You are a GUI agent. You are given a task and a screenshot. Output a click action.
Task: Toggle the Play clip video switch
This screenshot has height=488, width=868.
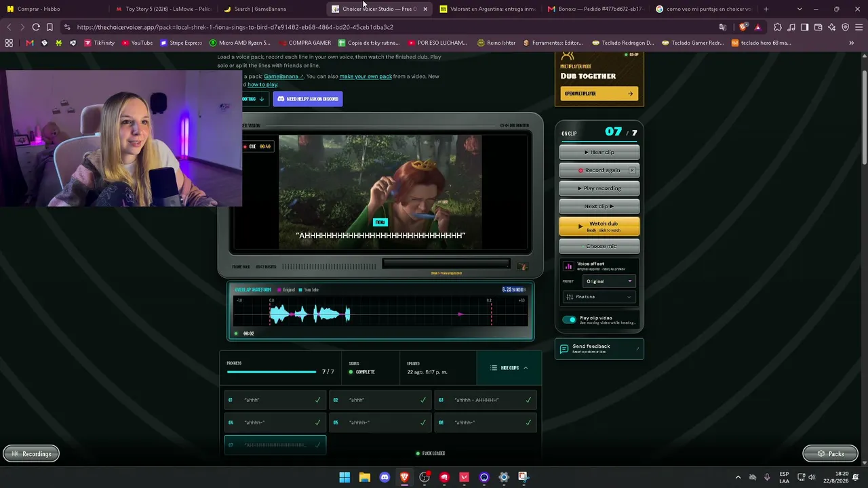pos(569,320)
